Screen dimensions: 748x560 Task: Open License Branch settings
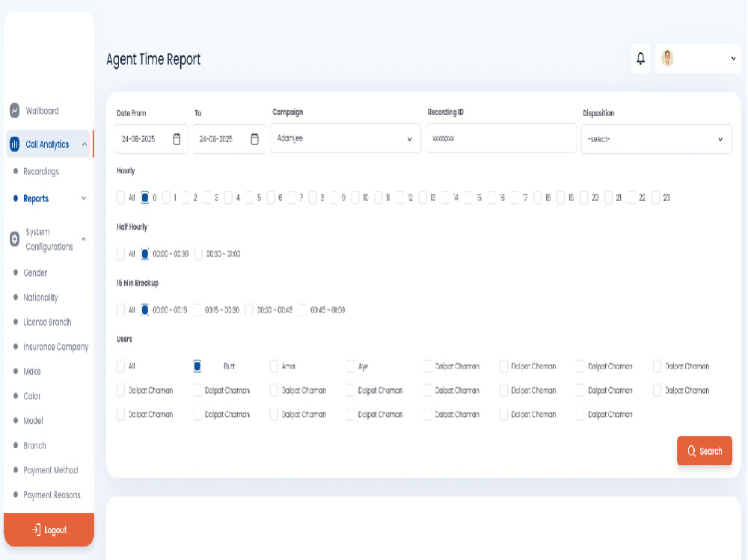pos(47,322)
